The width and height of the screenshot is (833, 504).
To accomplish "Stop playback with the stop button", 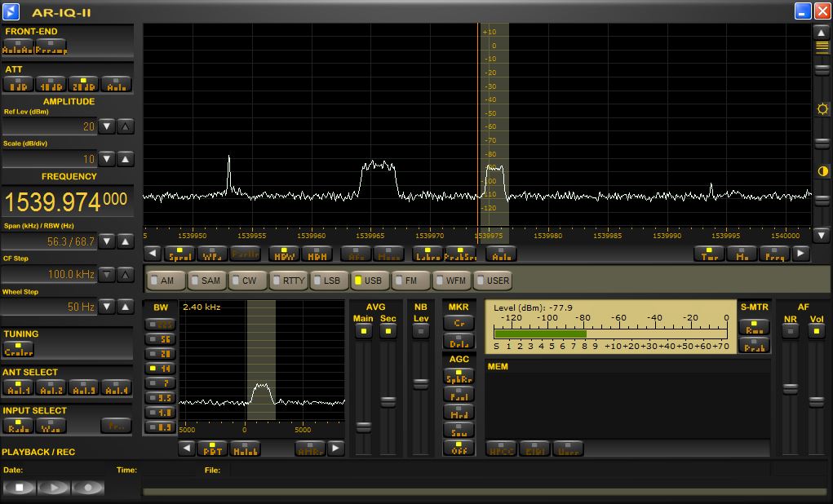I will pos(19,487).
